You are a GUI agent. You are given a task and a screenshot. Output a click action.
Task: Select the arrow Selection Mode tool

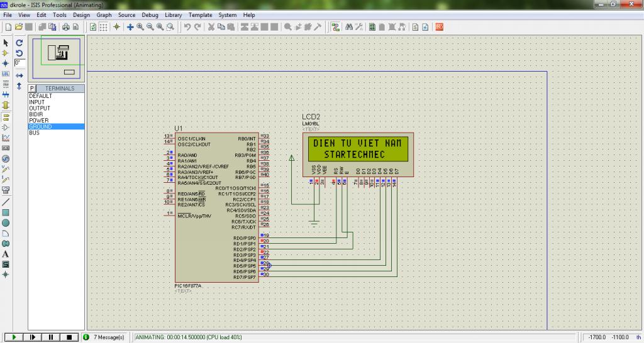tap(6, 42)
